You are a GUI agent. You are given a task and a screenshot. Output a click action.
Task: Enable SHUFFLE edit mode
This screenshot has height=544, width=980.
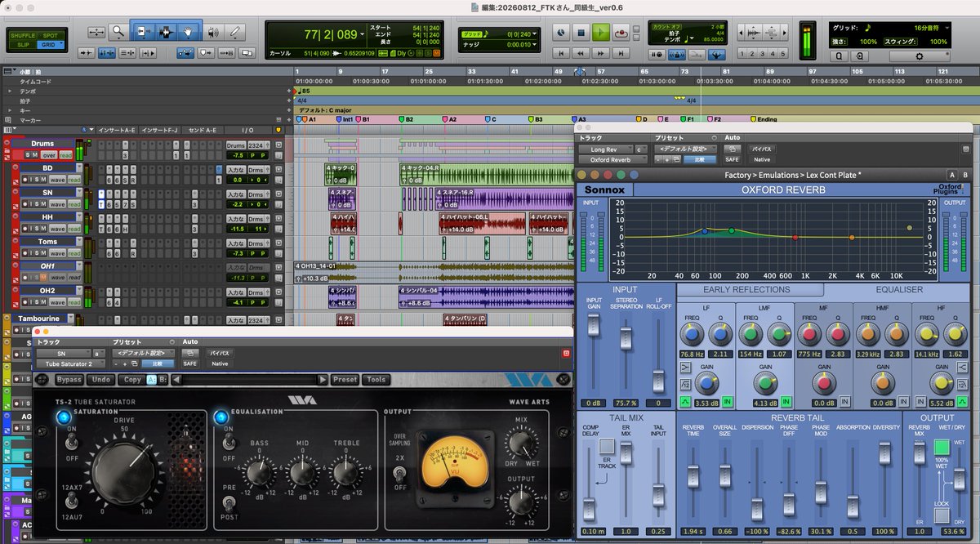click(x=24, y=35)
